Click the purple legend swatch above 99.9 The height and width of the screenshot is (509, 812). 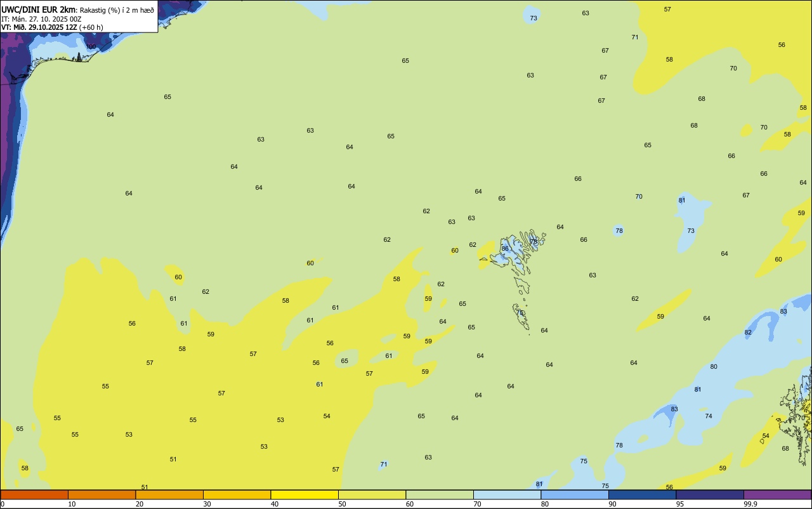point(777,494)
